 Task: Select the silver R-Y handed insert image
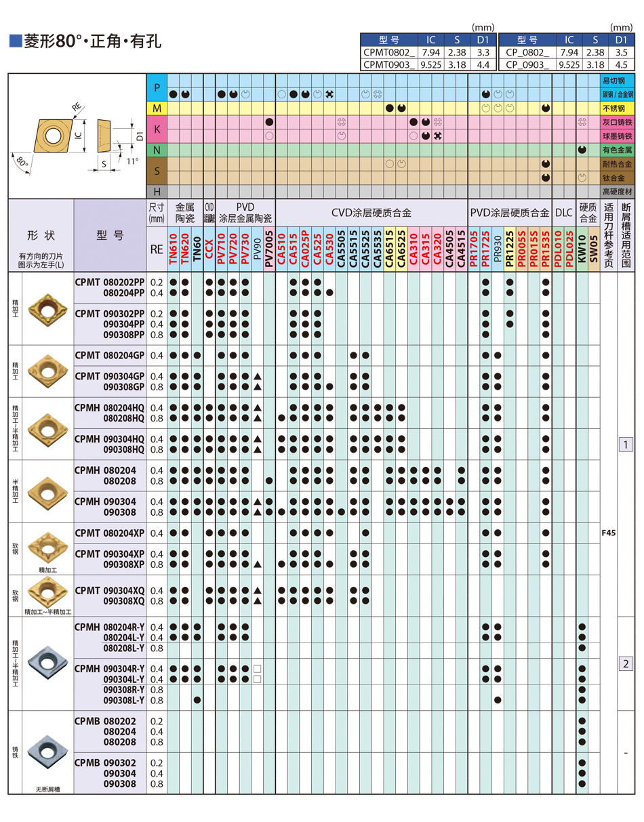[x=47, y=664]
